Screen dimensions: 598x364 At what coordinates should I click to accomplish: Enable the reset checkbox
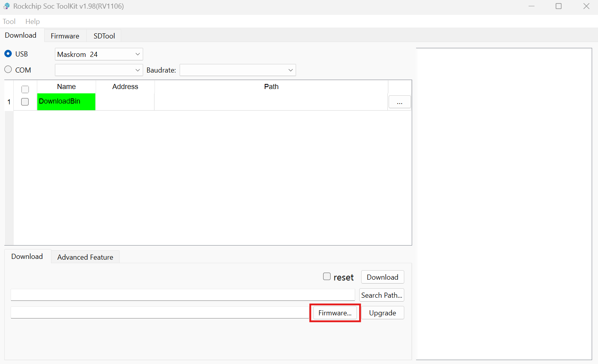(x=327, y=277)
